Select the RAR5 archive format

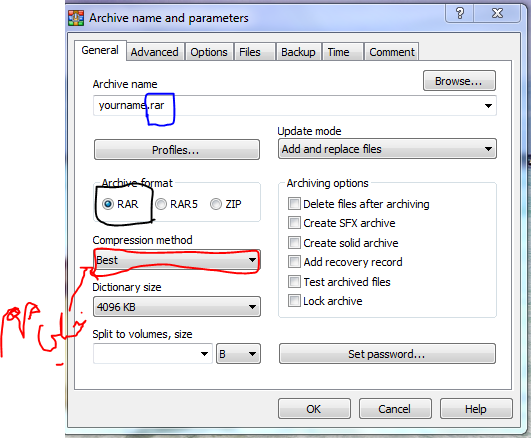pyautogui.click(x=161, y=204)
